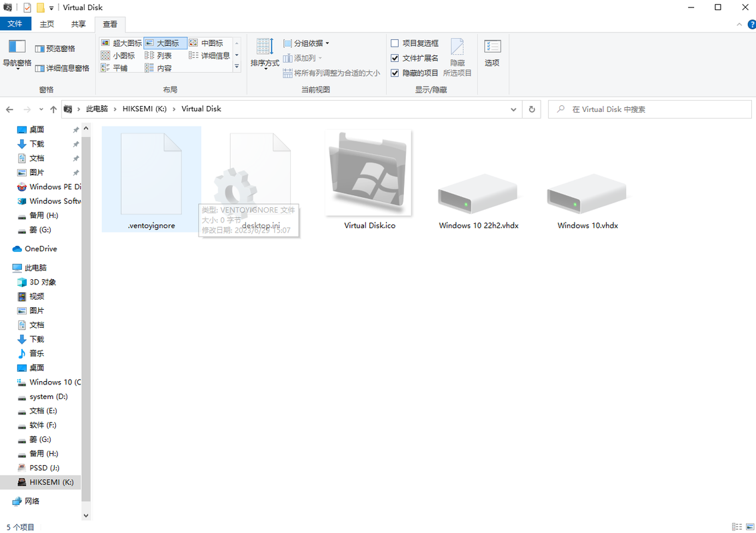Viewport: 756px width, 533px height.
Task: Select Windows 10.vhdx disk file
Action: point(588,179)
